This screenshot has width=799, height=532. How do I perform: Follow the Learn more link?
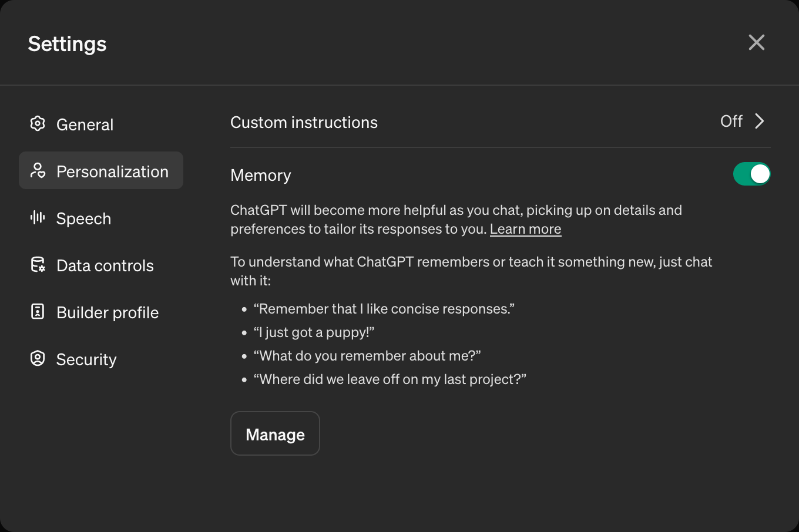coord(525,229)
